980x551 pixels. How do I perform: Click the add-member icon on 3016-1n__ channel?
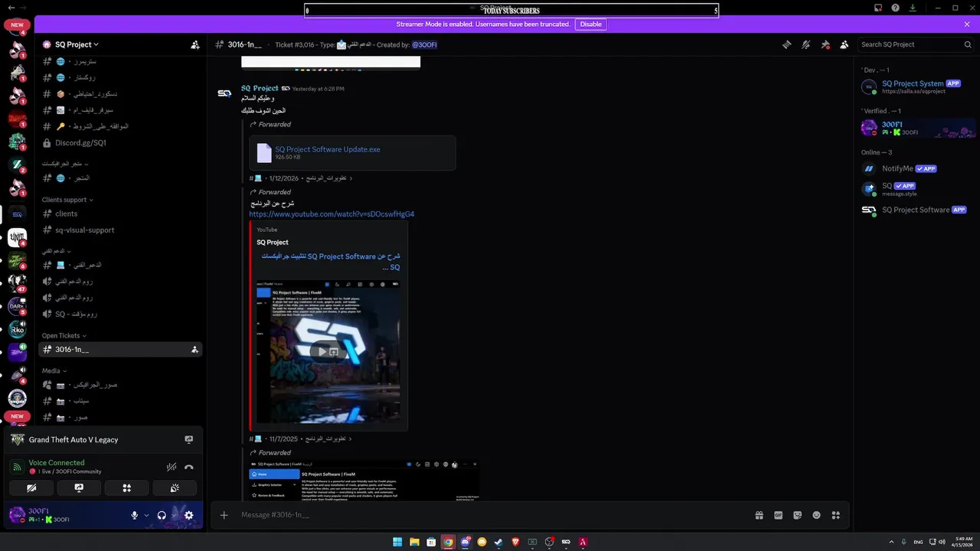(x=194, y=350)
